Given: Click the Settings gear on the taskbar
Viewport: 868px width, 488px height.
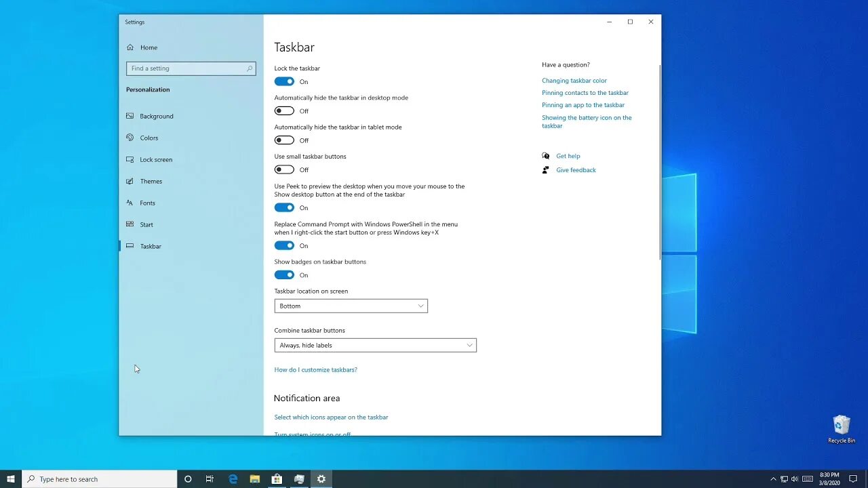Looking at the screenshot, I should 321,479.
